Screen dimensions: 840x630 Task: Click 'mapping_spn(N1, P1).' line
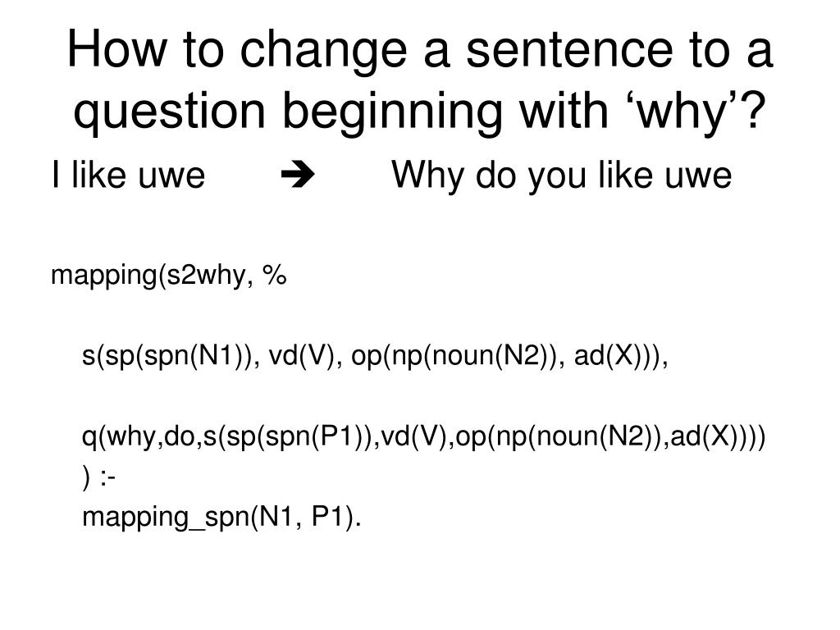point(221,518)
